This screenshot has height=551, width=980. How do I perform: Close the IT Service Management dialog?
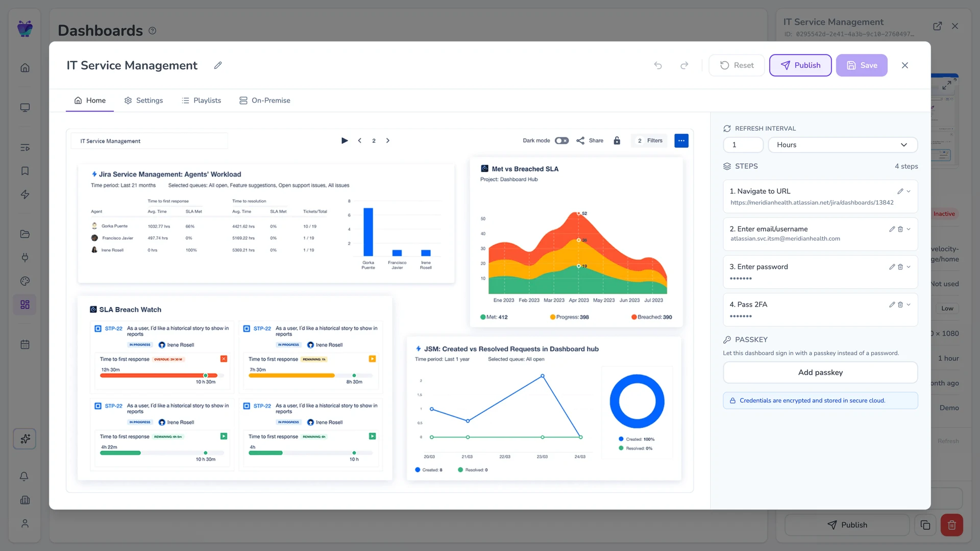point(905,65)
